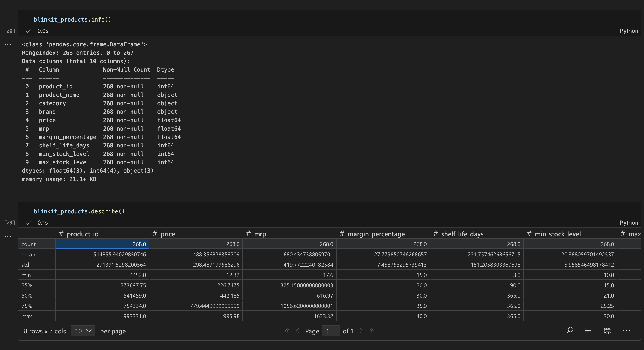Viewport: 644px width, 350px height.
Task: Click the 'Data columns (total 10 columns):' line
Action: click(x=76, y=61)
